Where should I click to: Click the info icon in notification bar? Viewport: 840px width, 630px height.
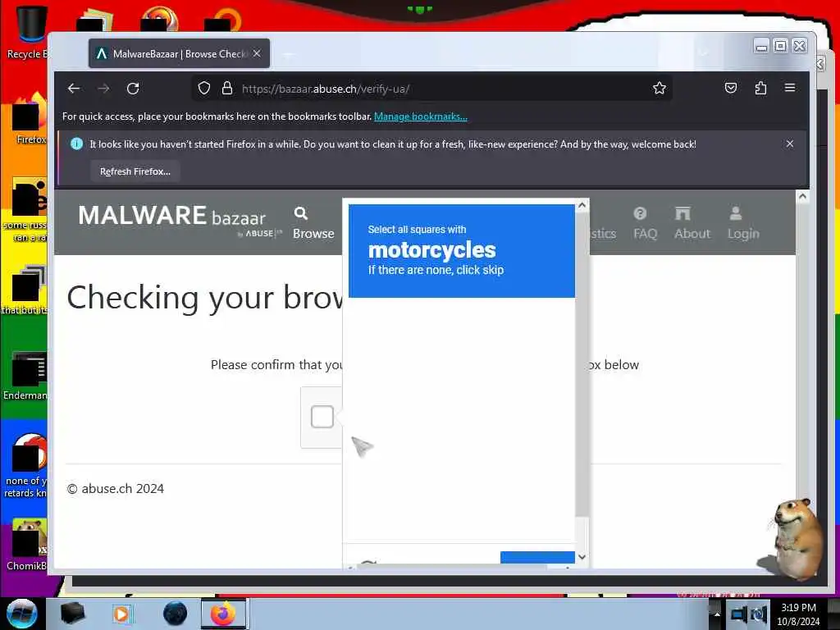tap(76, 144)
